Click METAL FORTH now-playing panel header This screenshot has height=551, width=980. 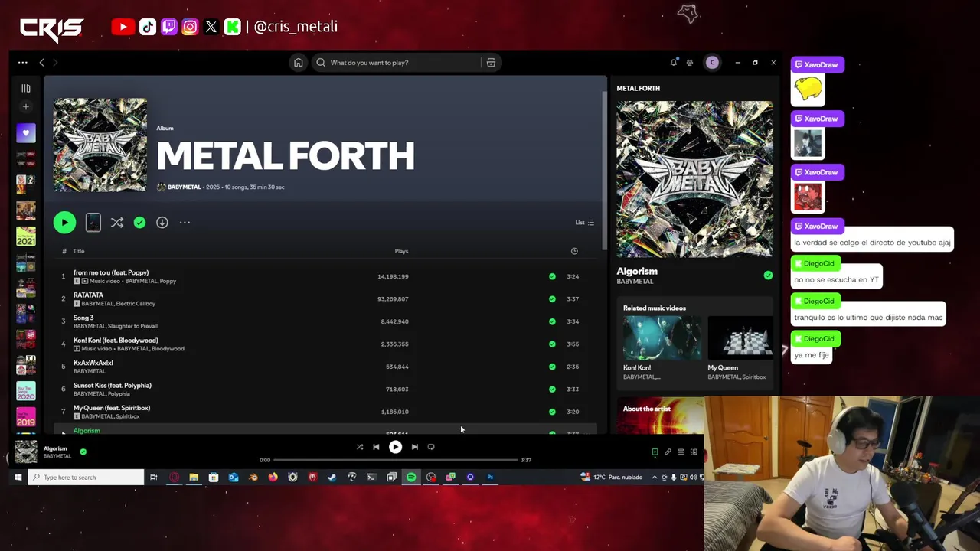(x=639, y=89)
